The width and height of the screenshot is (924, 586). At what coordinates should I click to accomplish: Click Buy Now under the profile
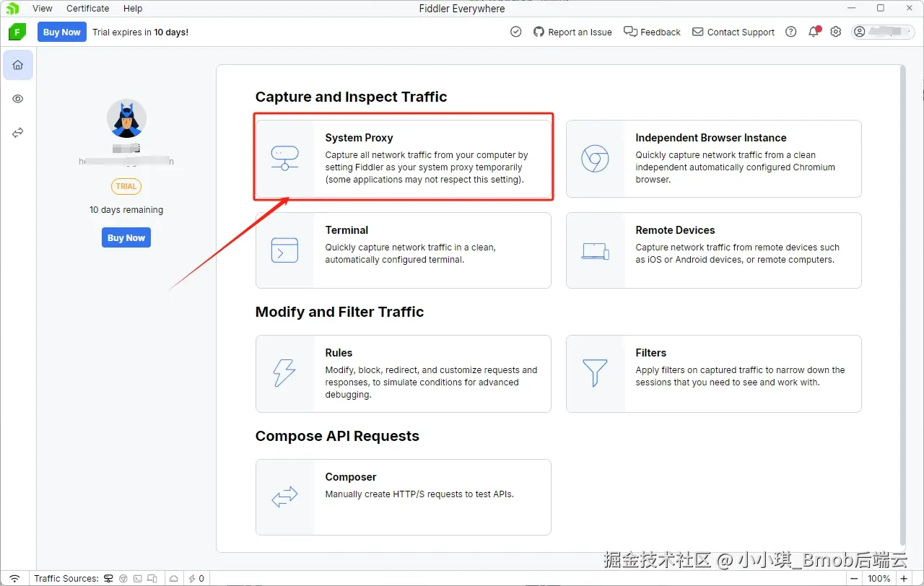point(126,237)
